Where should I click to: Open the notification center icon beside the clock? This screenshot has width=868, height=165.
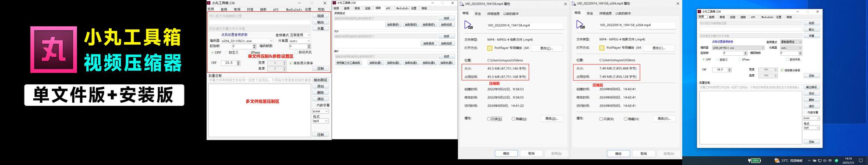[x=861, y=161]
